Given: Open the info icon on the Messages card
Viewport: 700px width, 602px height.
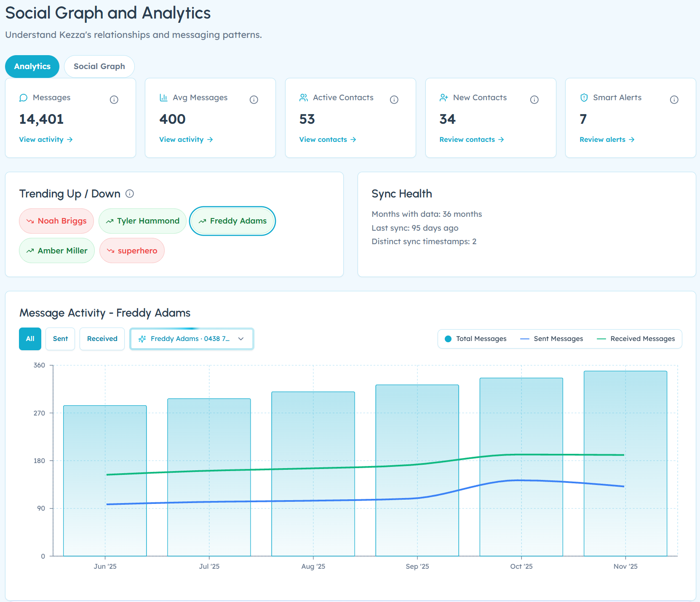Looking at the screenshot, I should [114, 100].
